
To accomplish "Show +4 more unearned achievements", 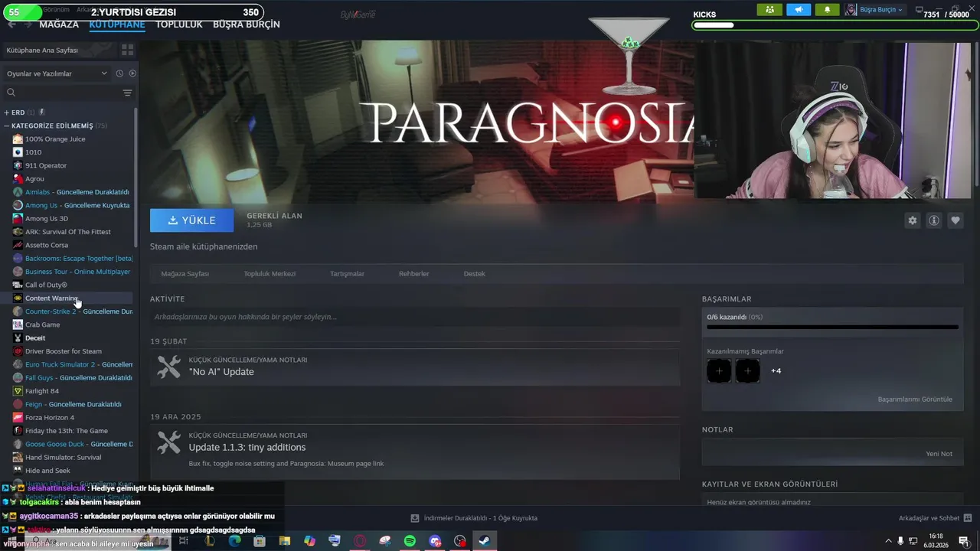I will [776, 371].
